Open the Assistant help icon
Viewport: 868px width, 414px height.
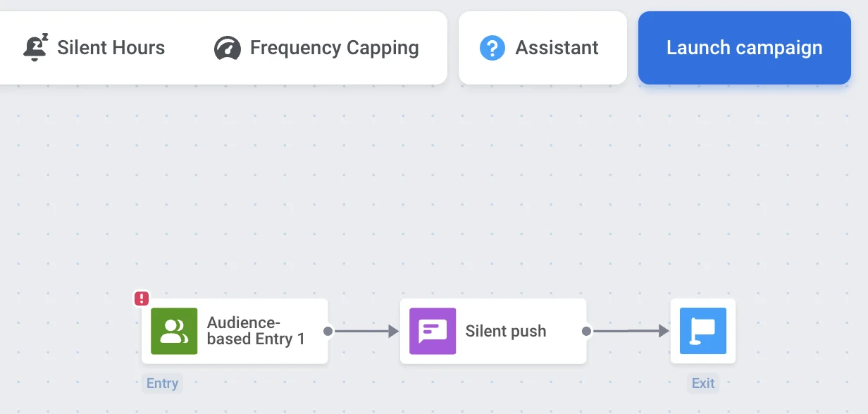click(492, 47)
